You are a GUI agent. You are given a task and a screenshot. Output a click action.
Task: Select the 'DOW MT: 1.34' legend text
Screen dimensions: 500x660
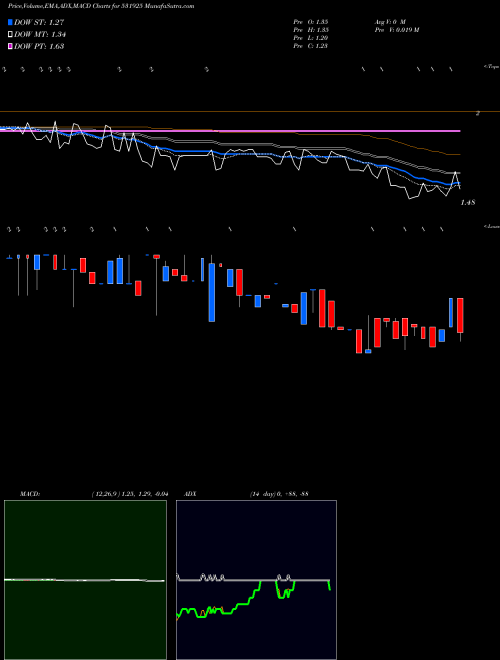click(x=40, y=35)
